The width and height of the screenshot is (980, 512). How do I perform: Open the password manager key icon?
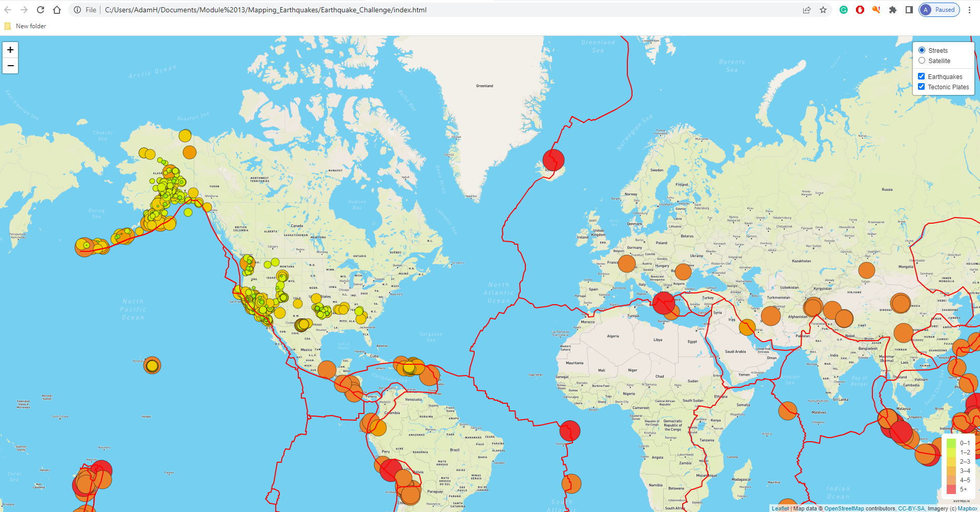point(876,10)
